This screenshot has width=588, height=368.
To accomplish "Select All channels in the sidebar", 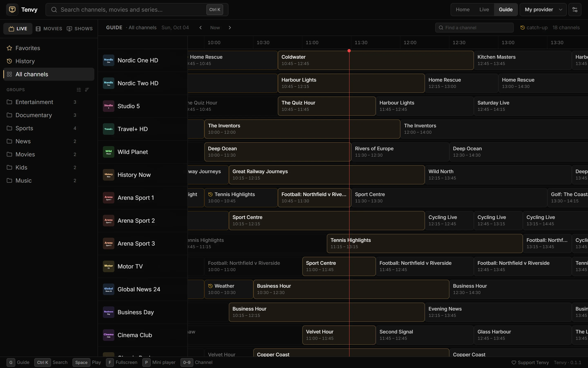I will pyautogui.click(x=49, y=74).
